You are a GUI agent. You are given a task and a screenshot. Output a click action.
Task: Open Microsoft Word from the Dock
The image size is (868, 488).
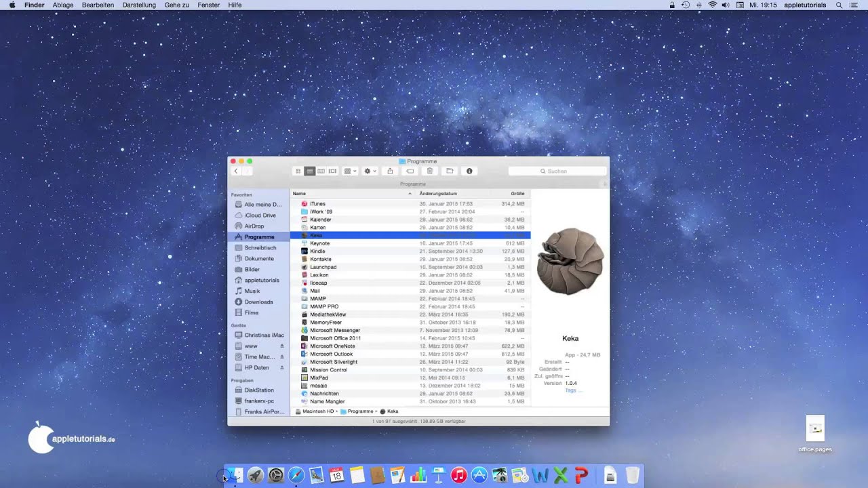(540, 475)
